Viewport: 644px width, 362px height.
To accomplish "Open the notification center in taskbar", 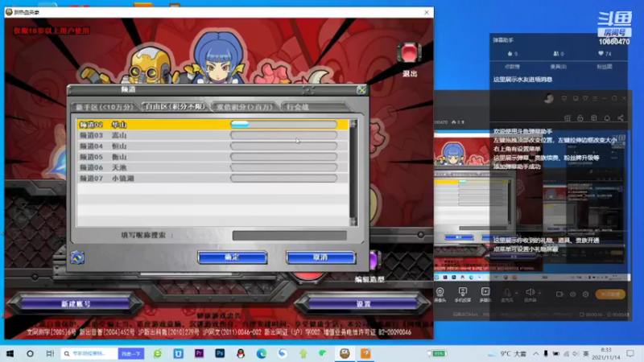I will (630, 353).
